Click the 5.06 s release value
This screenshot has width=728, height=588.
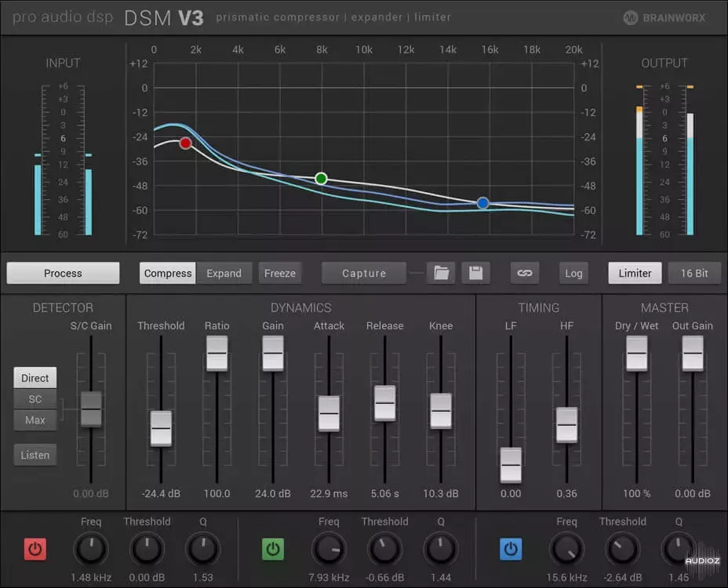point(385,493)
